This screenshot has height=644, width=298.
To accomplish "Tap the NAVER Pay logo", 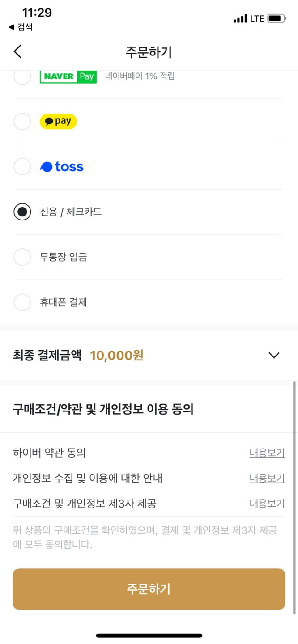I will pos(68,76).
